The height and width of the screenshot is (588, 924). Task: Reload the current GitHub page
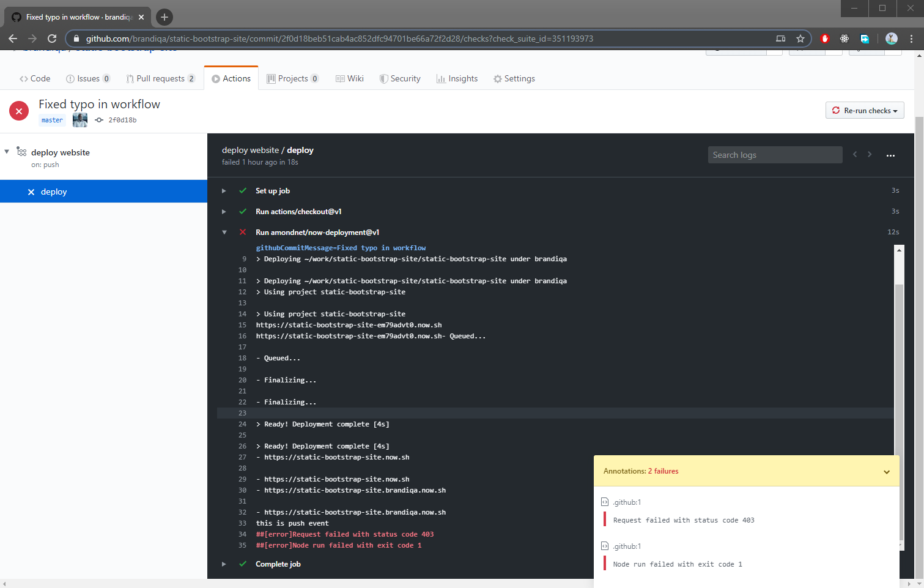[x=52, y=39]
